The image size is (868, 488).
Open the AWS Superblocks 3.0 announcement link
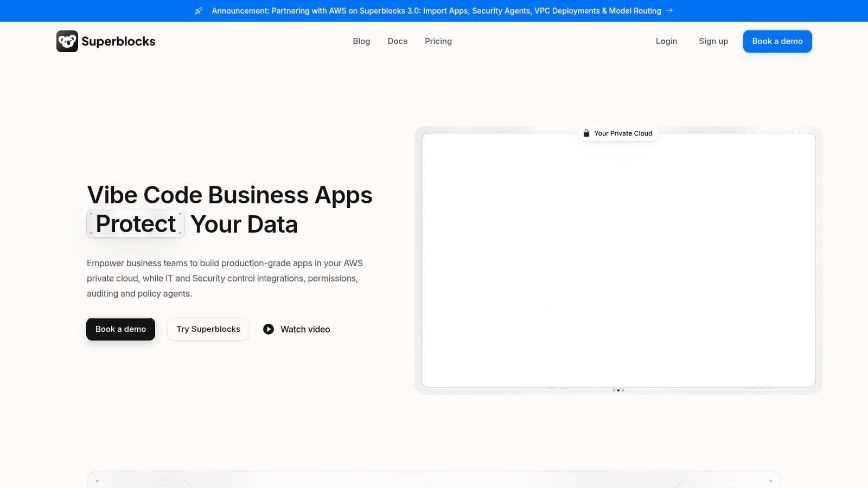coord(437,11)
